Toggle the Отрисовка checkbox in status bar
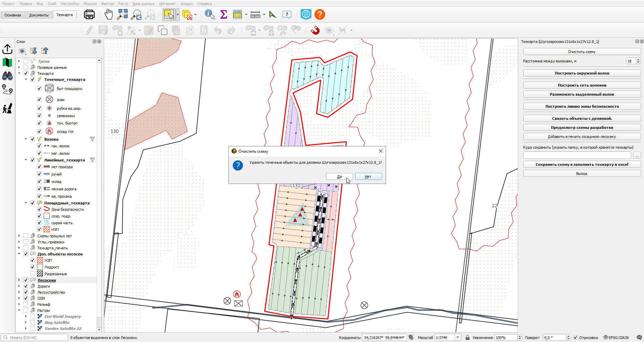644x342 pixels. coord(575,337)
